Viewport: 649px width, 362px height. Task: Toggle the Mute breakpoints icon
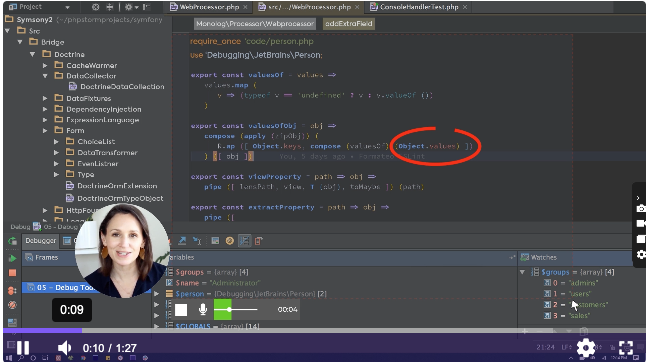[x=12, y=305]
